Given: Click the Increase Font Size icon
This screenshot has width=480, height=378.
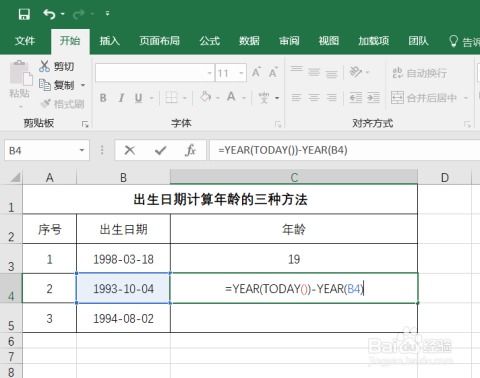Looking at the screenshot, I should [256, 72].
